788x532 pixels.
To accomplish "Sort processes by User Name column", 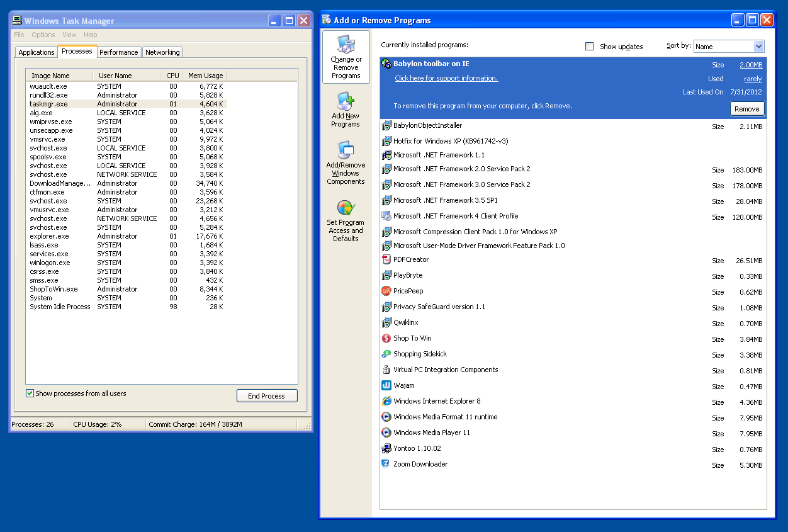I will coord(127,76).
